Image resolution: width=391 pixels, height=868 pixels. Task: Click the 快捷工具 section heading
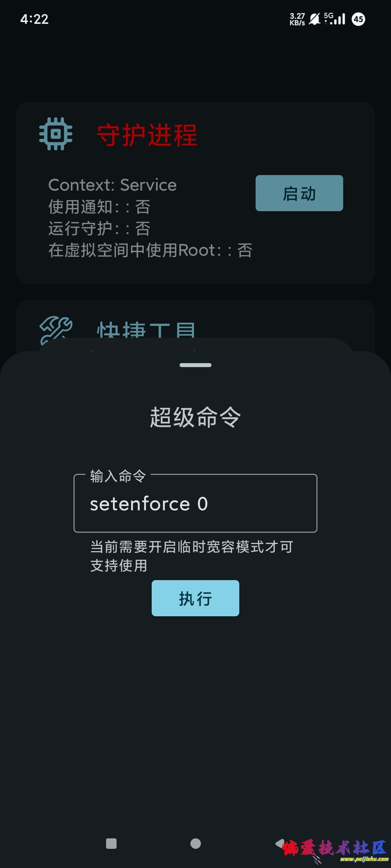(x=146, y=330)
